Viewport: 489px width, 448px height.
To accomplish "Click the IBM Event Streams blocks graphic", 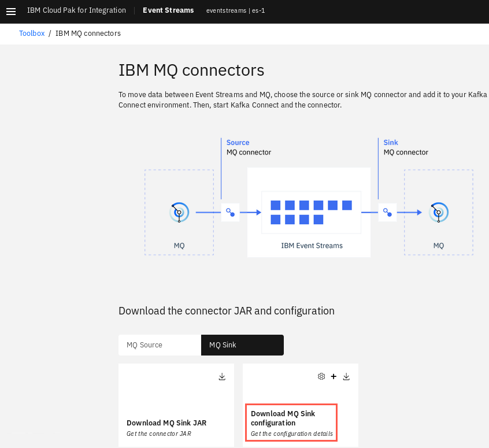I will click(311, 213).
